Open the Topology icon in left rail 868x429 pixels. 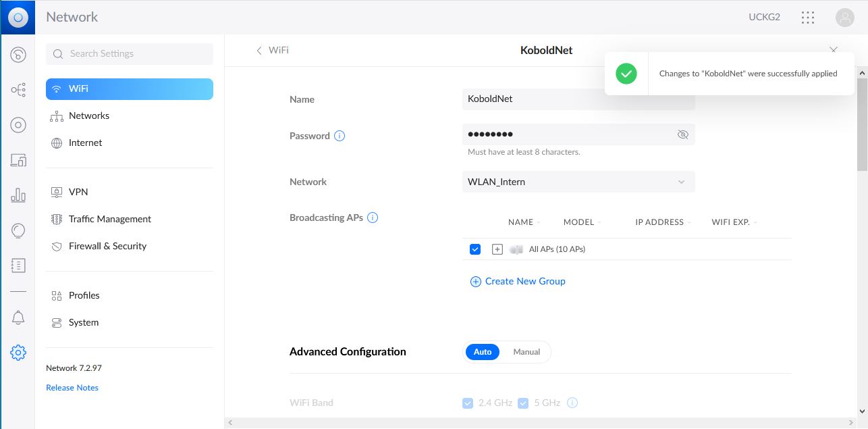(x=18, y=90)
